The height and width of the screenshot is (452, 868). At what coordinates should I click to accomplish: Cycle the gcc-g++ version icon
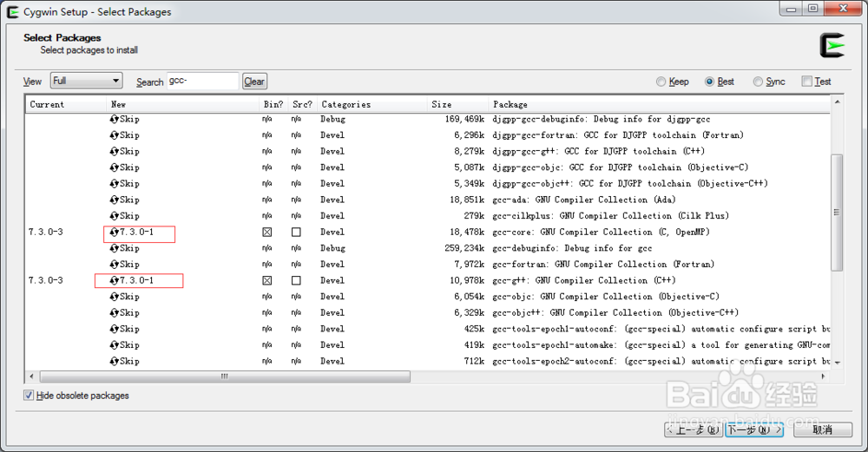(114, 280)
